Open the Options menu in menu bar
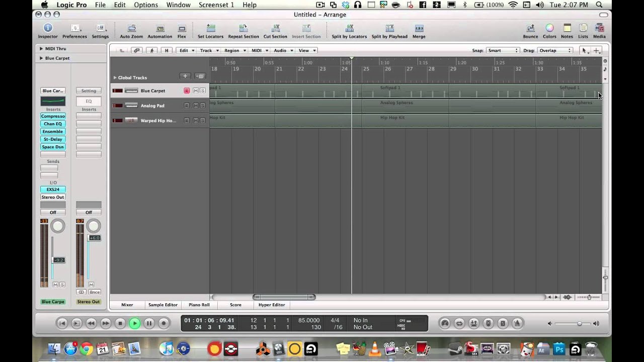Screen dimensions: 644x362 click(146, 5)
